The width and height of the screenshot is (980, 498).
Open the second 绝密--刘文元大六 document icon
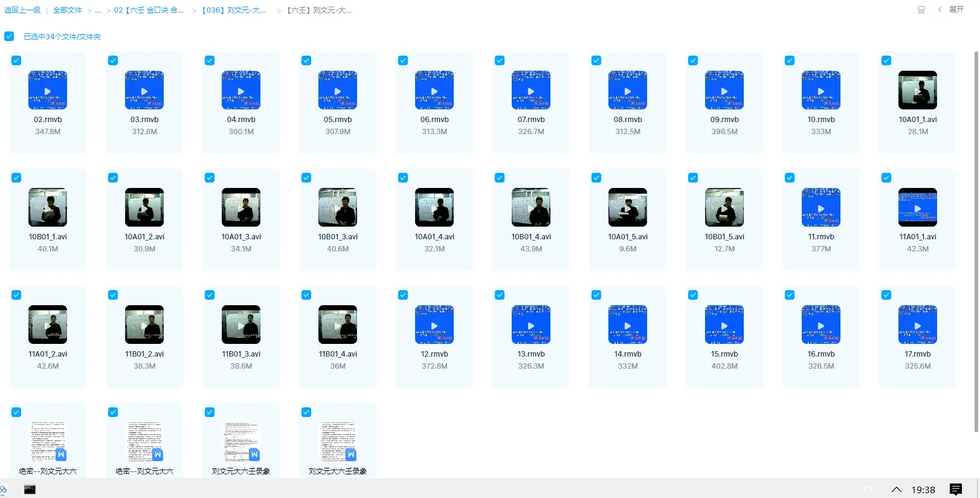(144, 442)
